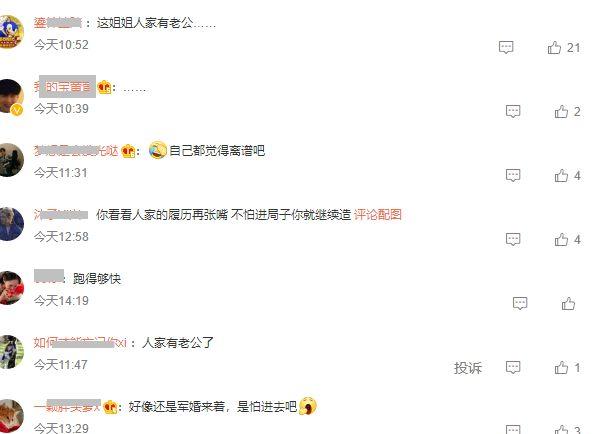Click the username ending in xi
595x434 pixels.
pos(80,343)
